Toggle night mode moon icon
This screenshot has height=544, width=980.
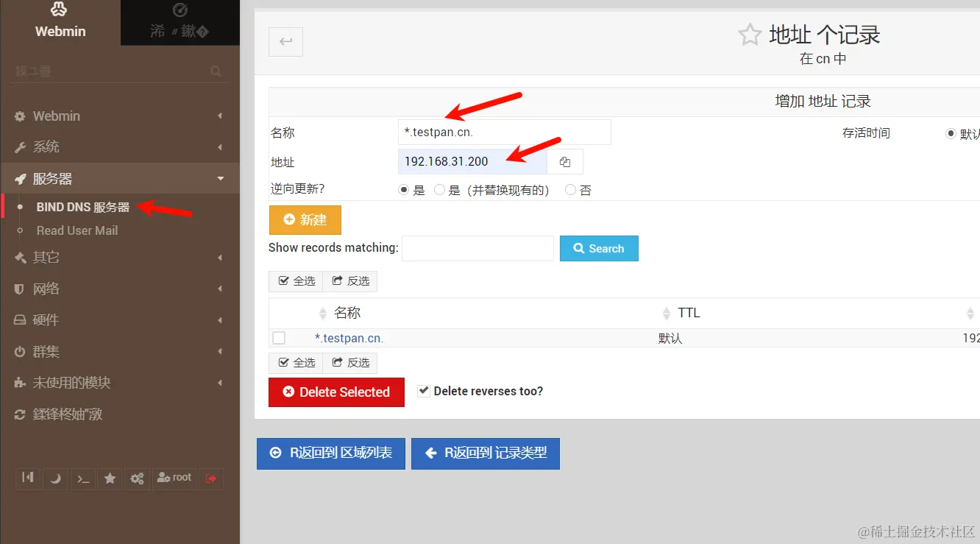tap(55, 478)
